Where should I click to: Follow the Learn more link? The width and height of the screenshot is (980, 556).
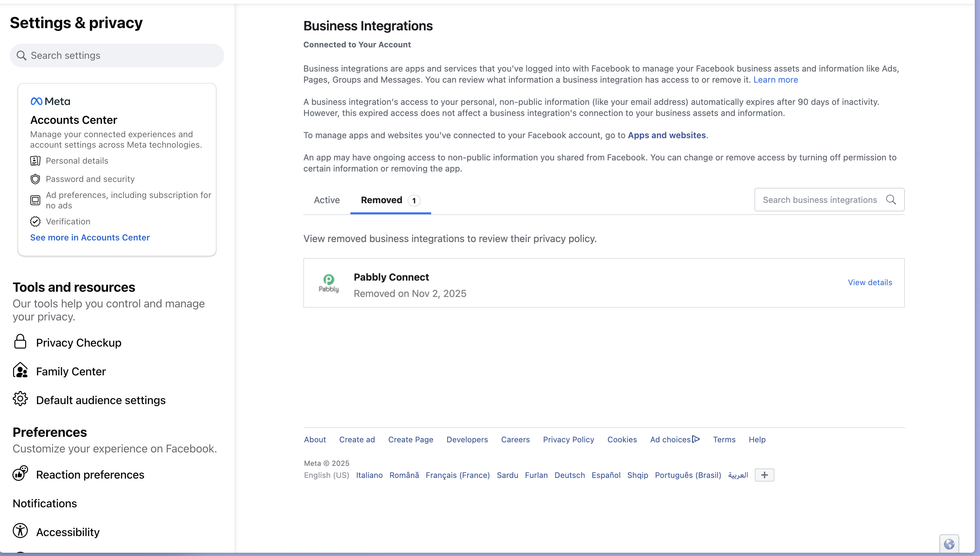click(775, 80)
